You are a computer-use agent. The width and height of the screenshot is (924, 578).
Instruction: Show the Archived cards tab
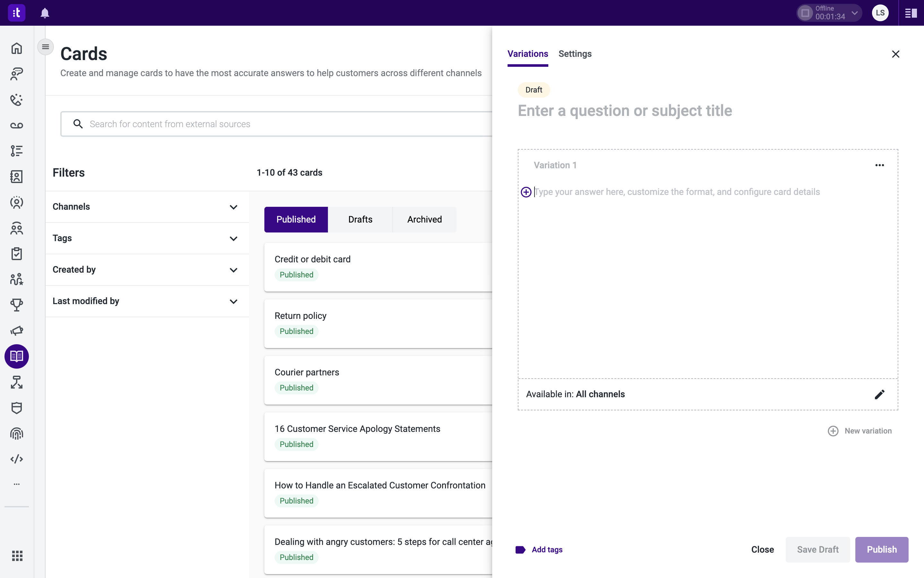point(424,219)
